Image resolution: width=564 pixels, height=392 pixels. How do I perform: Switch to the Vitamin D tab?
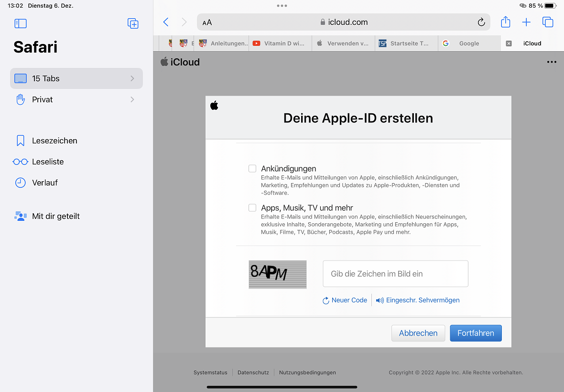tap(280, 44)
